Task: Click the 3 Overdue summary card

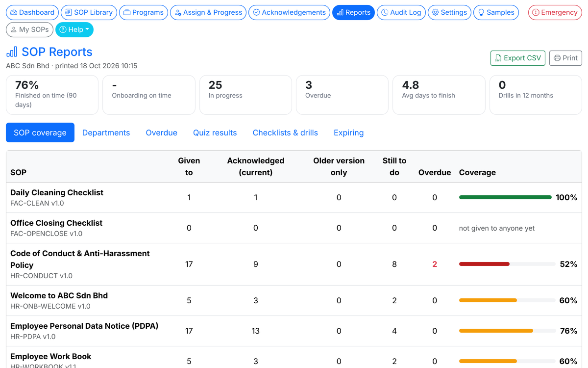Action: coord(342,95)
